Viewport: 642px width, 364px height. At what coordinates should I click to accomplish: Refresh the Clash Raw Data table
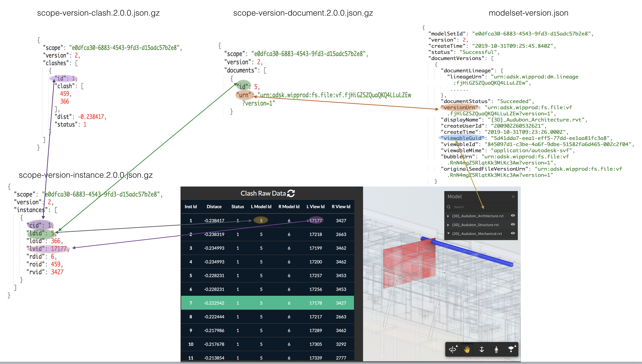click(x=291, y=193)
